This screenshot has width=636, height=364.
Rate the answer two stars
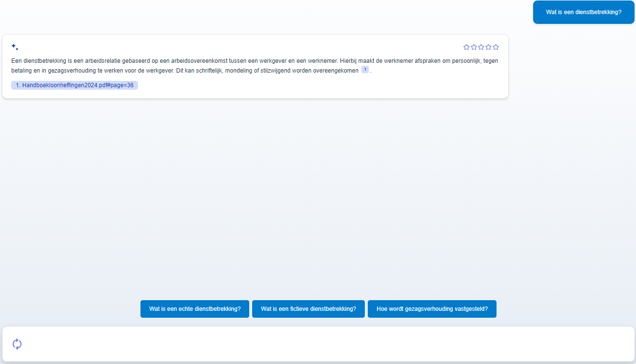474,47
